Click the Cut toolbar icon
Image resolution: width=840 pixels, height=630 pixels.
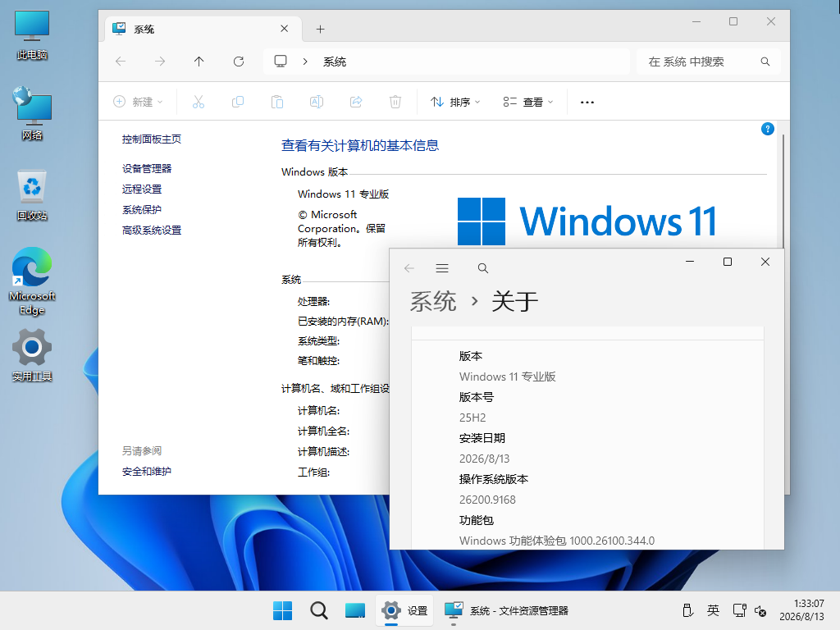point(199,102)
